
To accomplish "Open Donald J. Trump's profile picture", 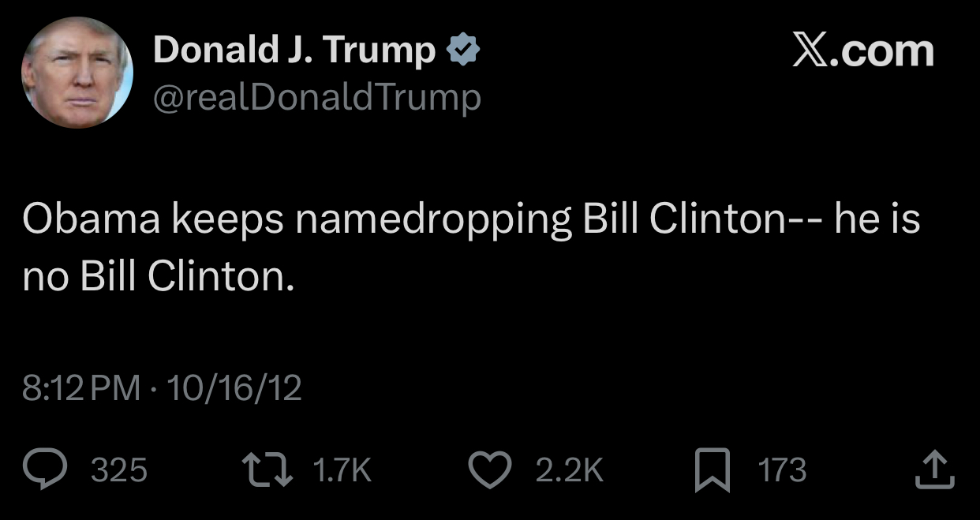I will coord(77,73).
